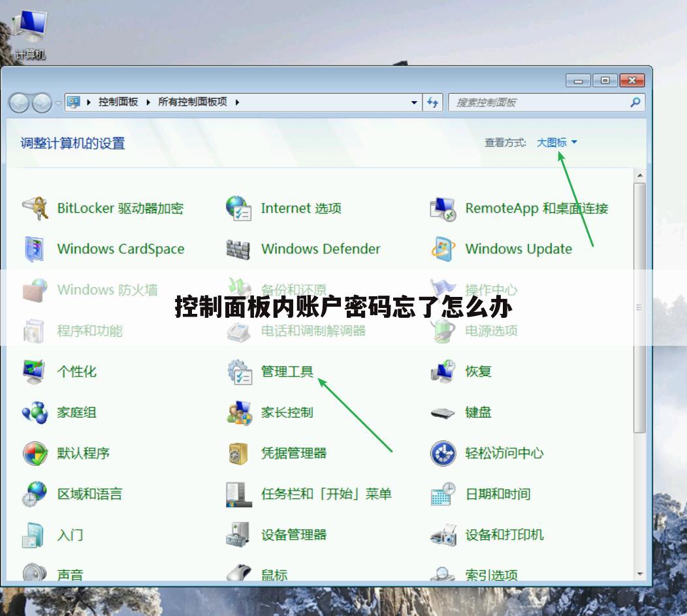
Task: Go to 控制面板 breadcrumb
Action: (118, 102)
